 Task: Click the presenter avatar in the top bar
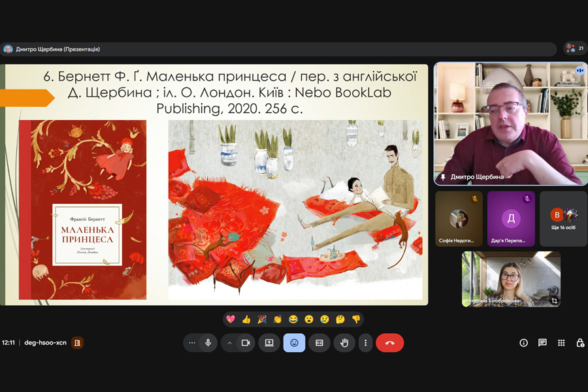[x=8, y=49]
